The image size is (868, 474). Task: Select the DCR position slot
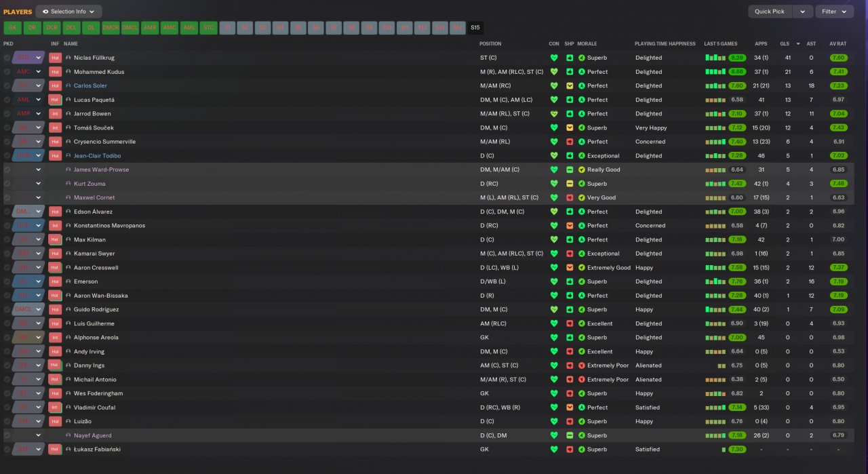(x=52, y=28)
